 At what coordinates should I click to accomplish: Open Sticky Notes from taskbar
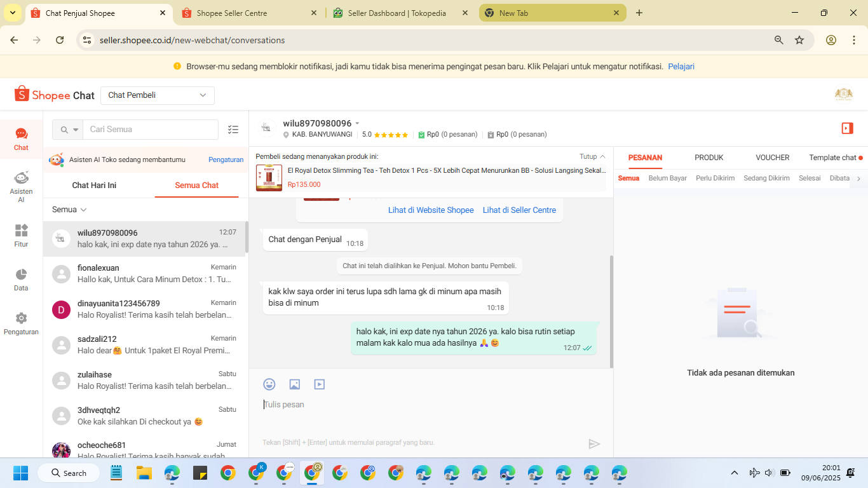[200, 473]
